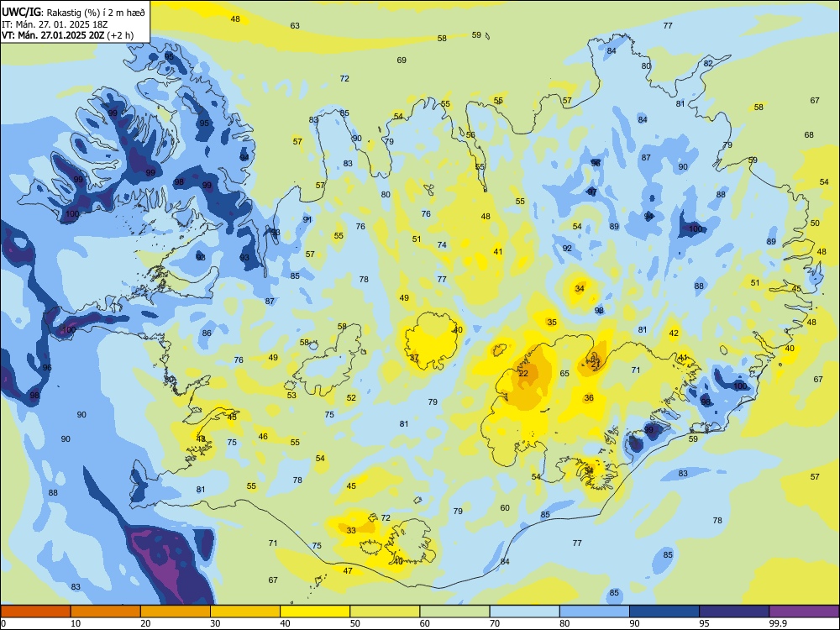
Task: Click the bright yellow 40–50 legend swatch
Action: click(315, 612)
